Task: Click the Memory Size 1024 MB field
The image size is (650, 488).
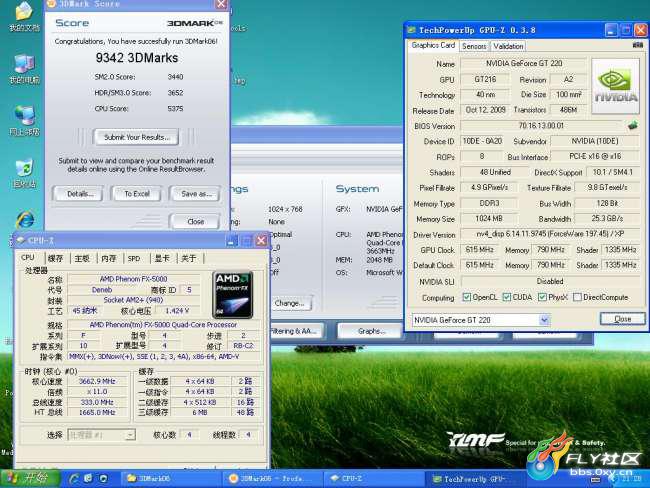Action: coord(489,218)
